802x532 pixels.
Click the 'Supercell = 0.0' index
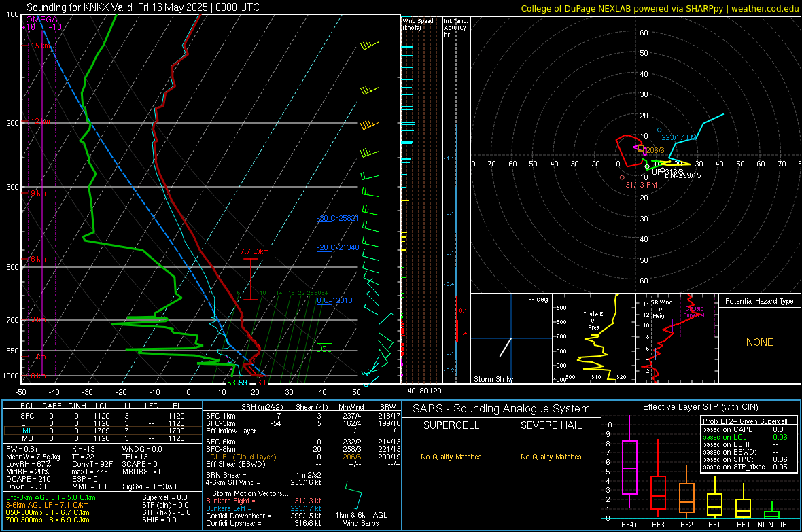click(x=164, y=497)
